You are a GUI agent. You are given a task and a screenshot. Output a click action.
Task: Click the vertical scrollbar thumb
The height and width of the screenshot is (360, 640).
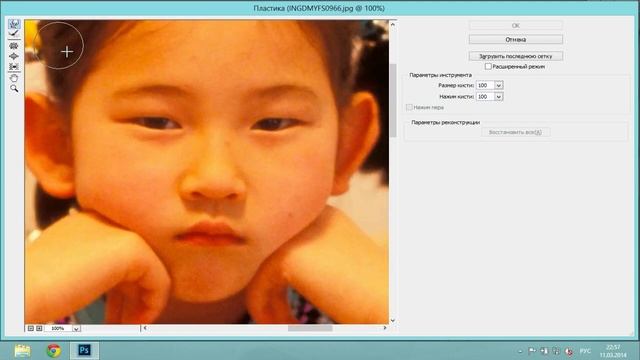tap(393, 100)
